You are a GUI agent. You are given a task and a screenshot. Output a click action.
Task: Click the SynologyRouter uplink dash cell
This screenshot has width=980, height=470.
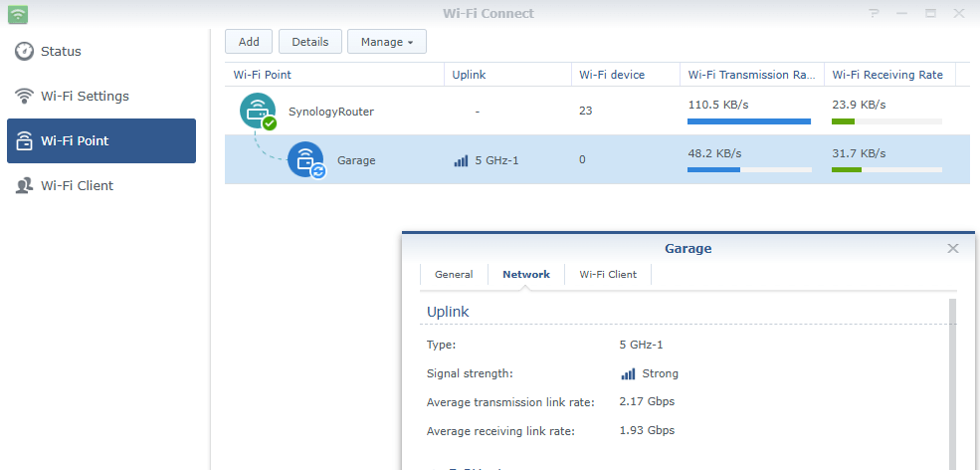point(478,112)
